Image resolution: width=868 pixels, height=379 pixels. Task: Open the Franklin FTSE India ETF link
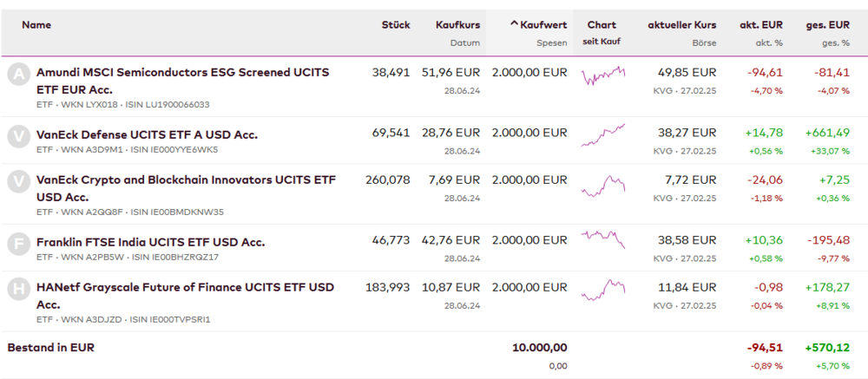click(x=150, y=242)
